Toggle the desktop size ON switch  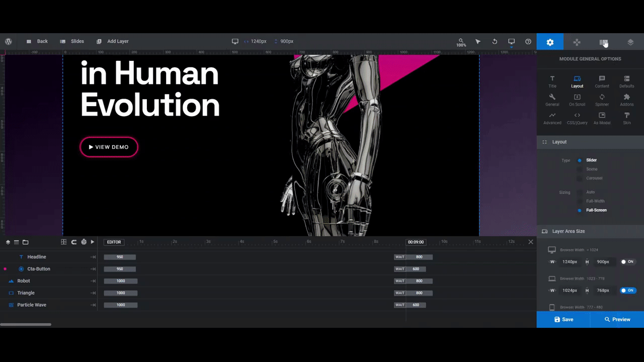click(628, 262)
